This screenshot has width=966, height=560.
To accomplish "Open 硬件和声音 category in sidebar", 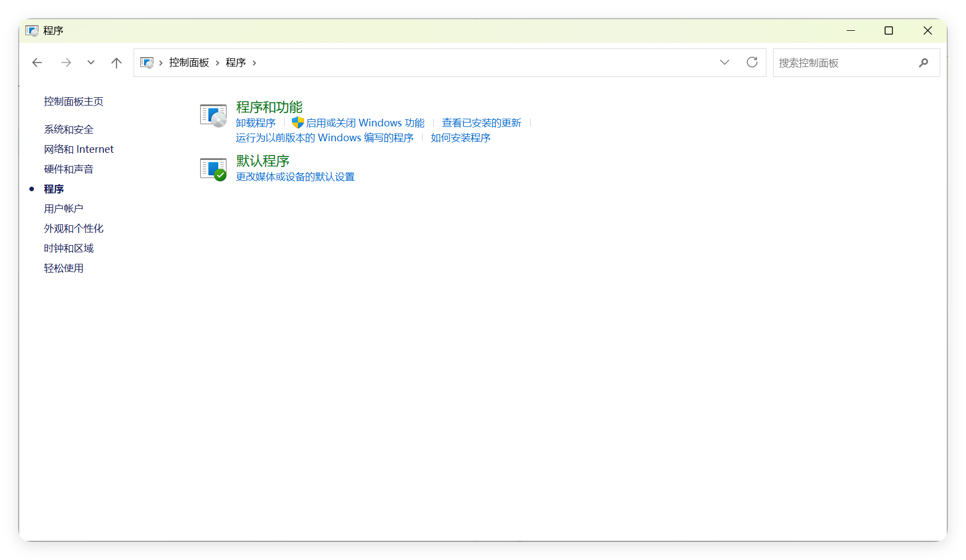I will 69,169.
